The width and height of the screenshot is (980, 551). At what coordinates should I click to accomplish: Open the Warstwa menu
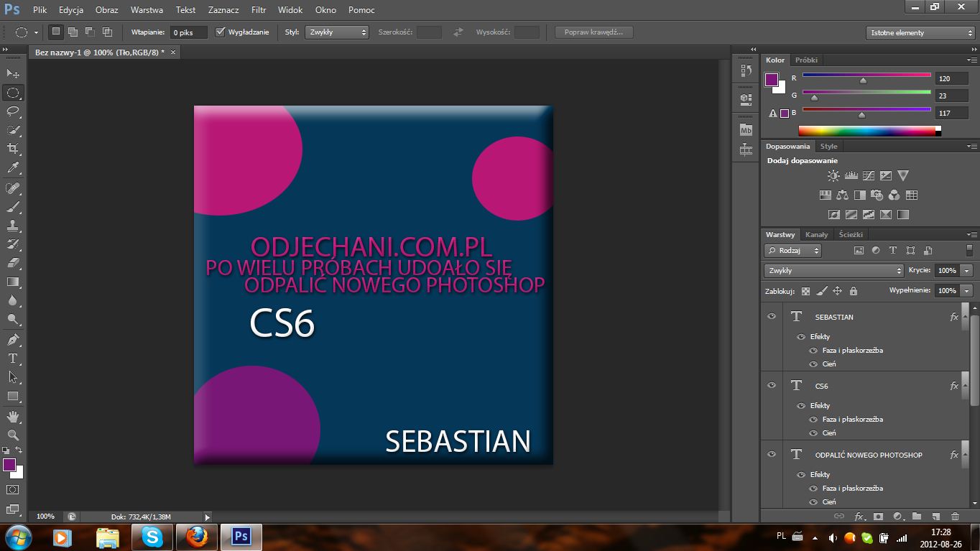tap(147, 10)
